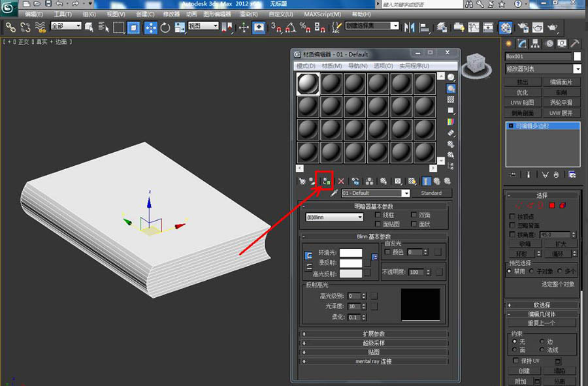Select the second material sample sphere slot
Image resolution: width=588 pixels, height=386 pixels.
[331, 84]
